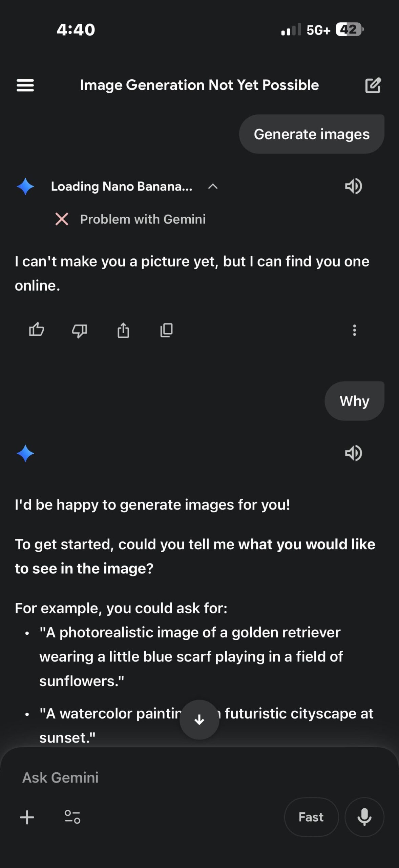399x868 pixels.
Task: Tap the microphone voice input button
Action: pyautogui.click(x=364, y=817)
